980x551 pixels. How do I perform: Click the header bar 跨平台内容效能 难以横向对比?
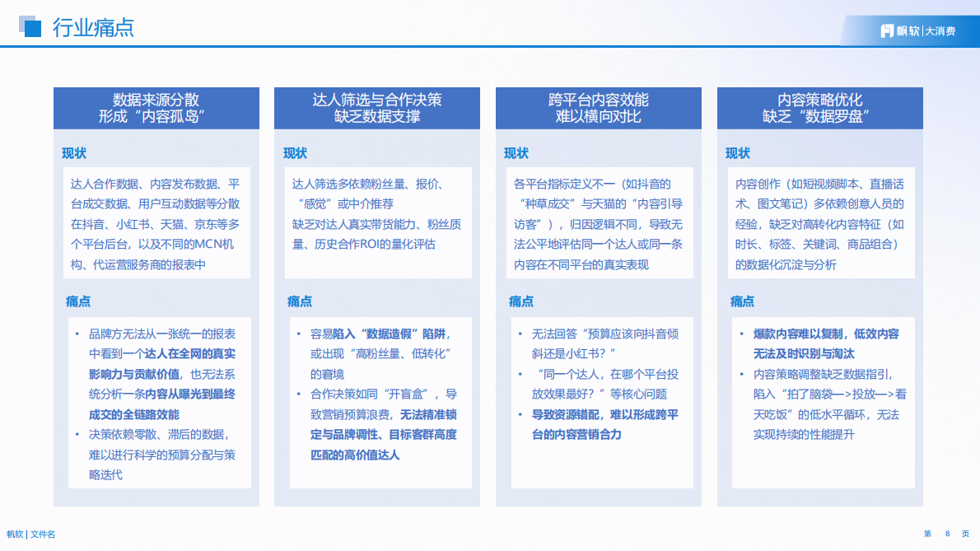tap(599, 108)
